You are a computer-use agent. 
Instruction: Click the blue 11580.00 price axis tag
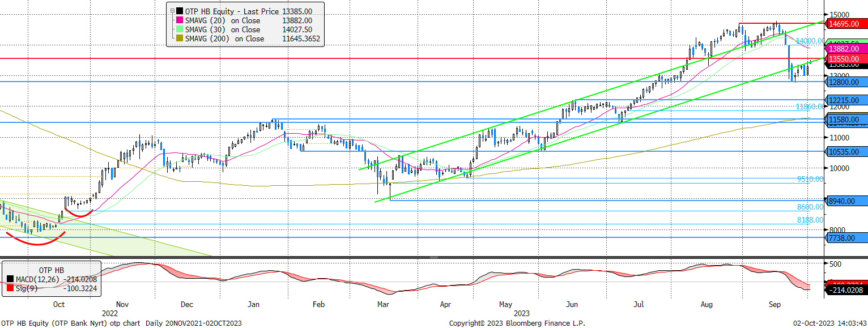(x=846, y=120)
